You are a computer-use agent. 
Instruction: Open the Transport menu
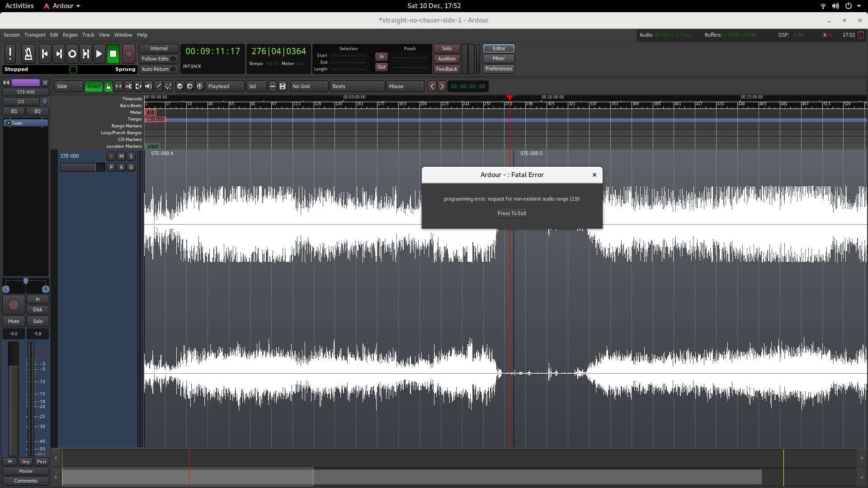pyautogui.click(x=35, y=35)
